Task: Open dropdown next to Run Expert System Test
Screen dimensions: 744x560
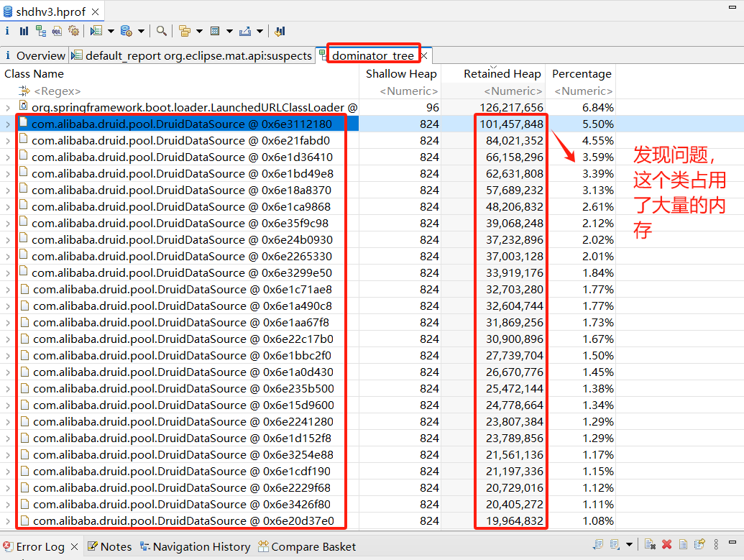Action: click(111, 32)
